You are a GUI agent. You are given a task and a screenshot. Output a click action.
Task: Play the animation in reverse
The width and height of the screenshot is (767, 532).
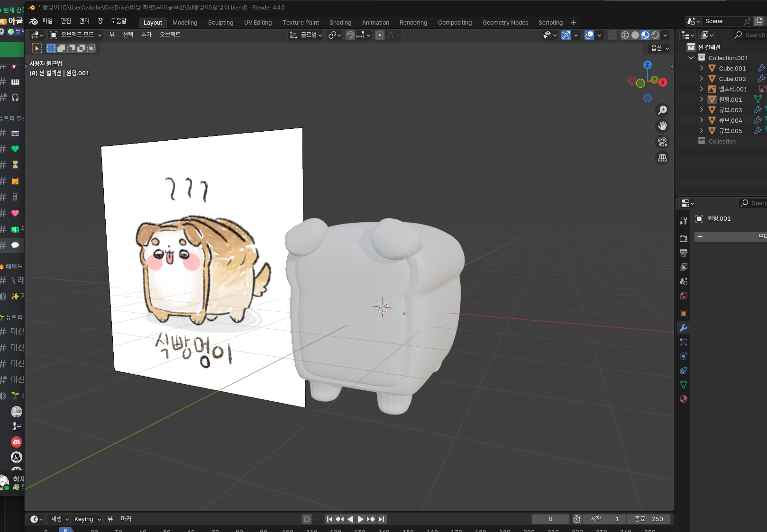(350, 519)
